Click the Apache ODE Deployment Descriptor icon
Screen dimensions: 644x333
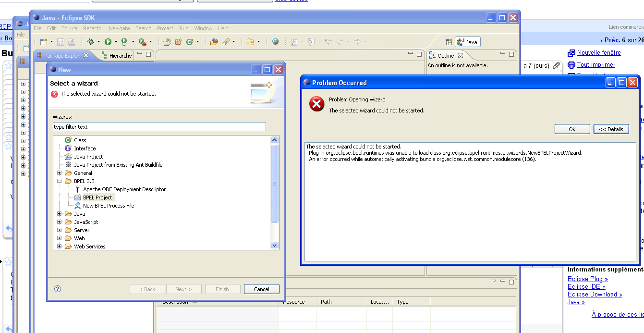pyautogui.click(x=78, y=189)
